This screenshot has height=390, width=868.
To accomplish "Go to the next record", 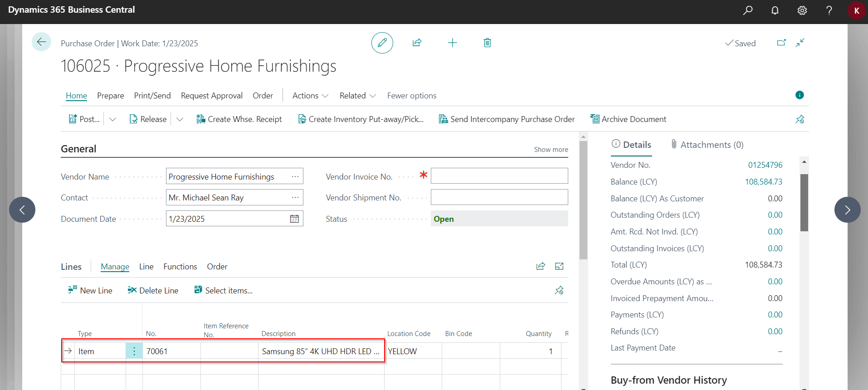I will click(x=847, y=210).
